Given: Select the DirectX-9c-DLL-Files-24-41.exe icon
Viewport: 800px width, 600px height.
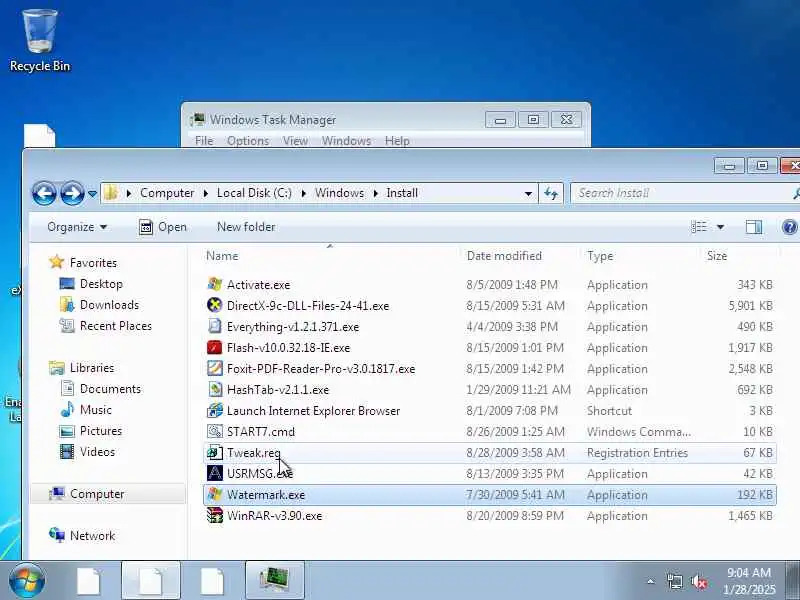Looking at the screenshot, I should 215,305.
